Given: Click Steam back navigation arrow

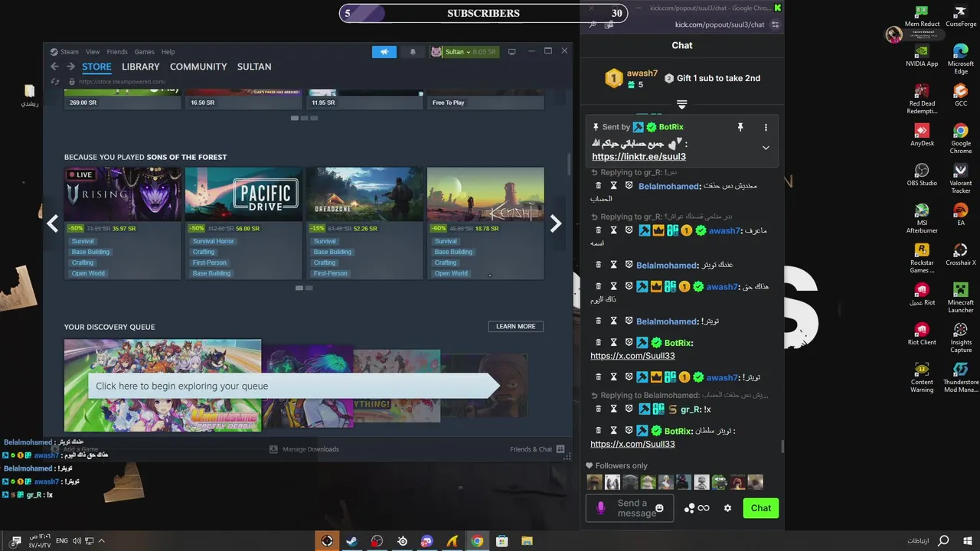Looking at the screenshot, I should click(54, 67).
